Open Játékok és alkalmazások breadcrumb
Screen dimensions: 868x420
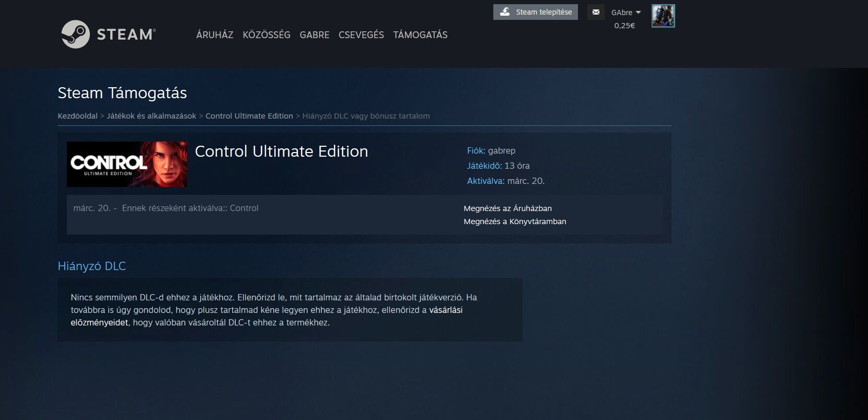tap(152, 116)
